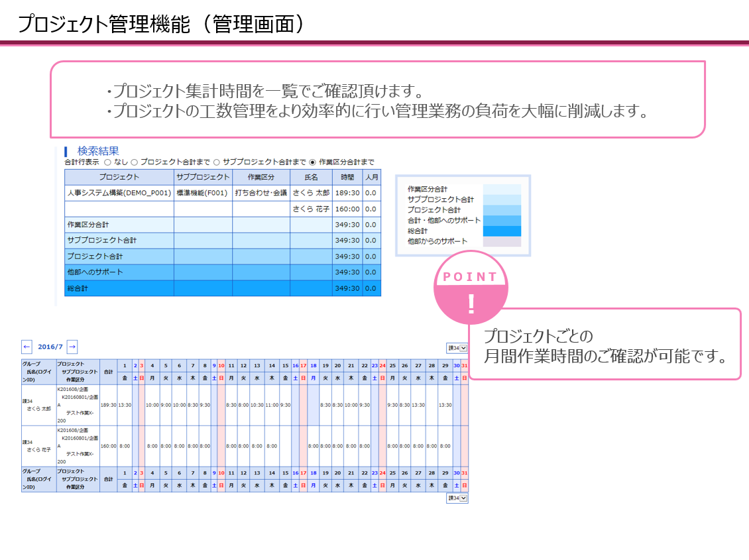The width and height of the screenshot is (749, 560).
Task: Select プロジェクト合計まで radio option
Action: pyautogui.click(x=135, y=162)
